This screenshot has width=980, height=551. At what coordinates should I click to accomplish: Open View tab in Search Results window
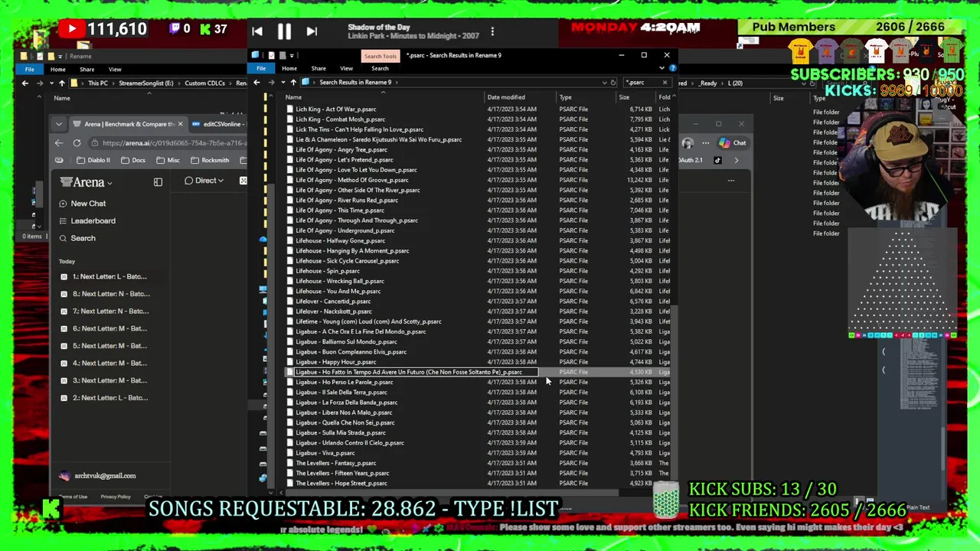346,68
